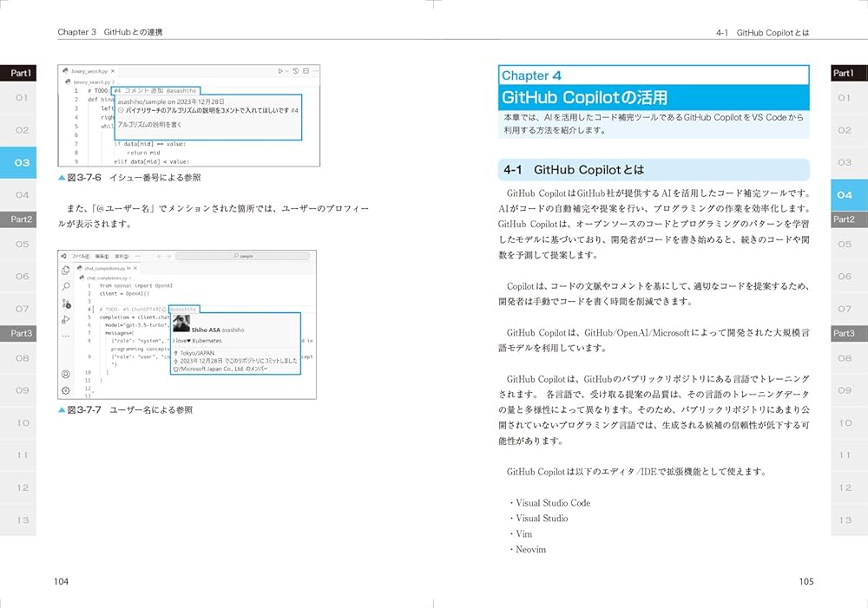Click the Shiho ASA avatar thumbnail
Screen dimensions: 868x608
tap(182, 323)
